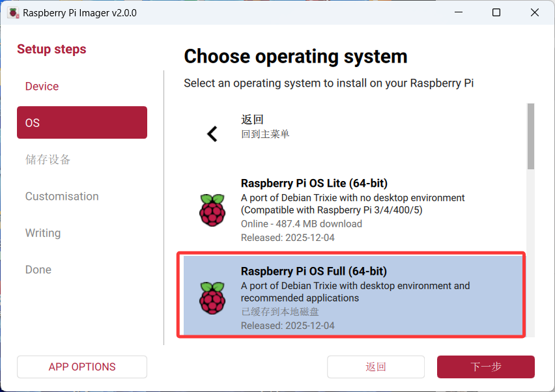The height and width of the screenshot is (392, 555).
Task: Click the raspberry icon for OS Full (64-bit)
Action: tap(212, 298)
